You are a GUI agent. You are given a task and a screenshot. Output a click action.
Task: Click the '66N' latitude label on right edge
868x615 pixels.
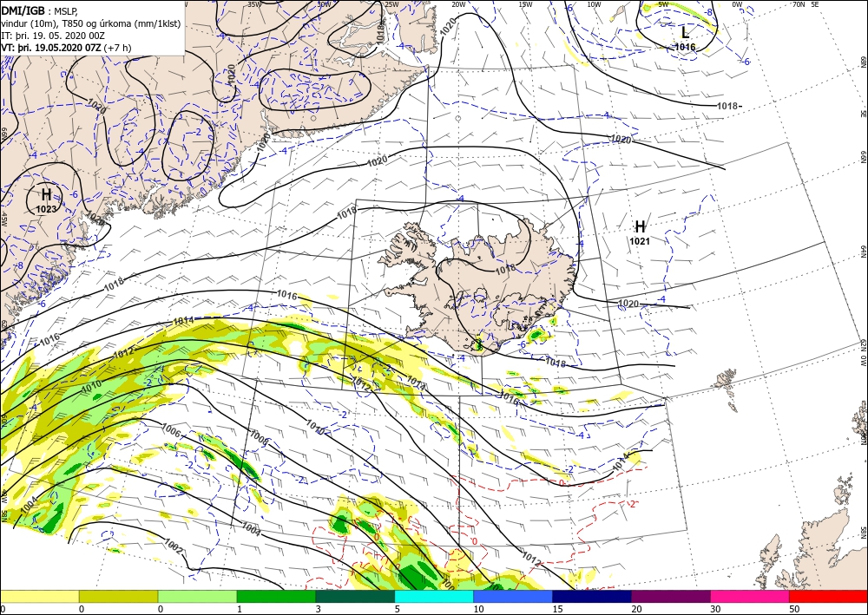(863, 158)
